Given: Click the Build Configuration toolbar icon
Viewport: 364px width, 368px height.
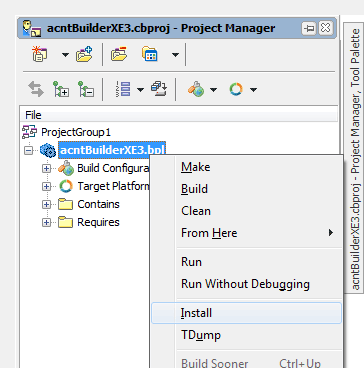Looking at the screenshot, I should (196, 89).
